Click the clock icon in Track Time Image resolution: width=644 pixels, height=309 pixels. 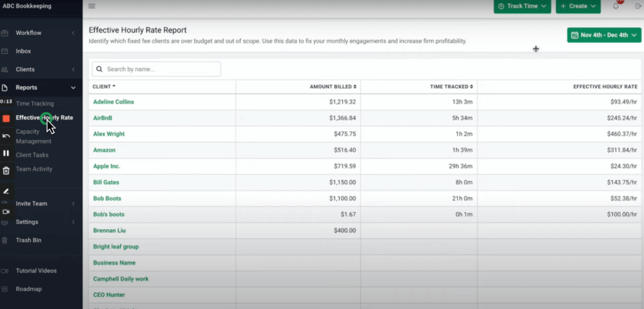501,6
